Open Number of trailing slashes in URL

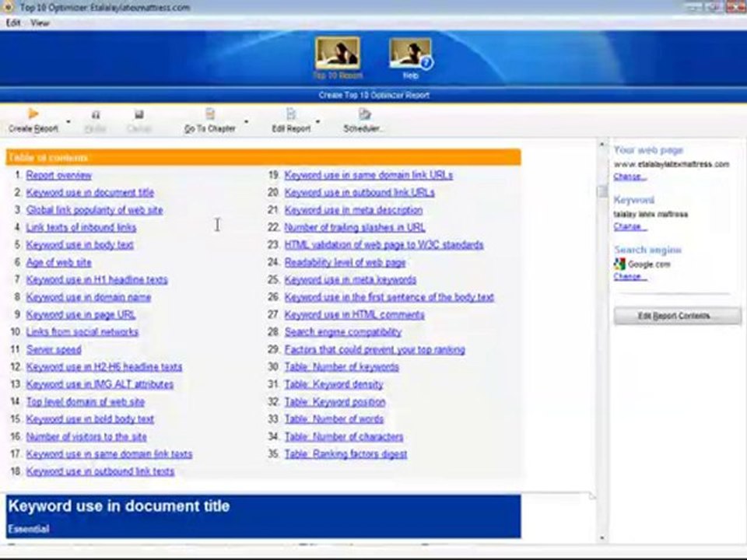coord(355,228)
